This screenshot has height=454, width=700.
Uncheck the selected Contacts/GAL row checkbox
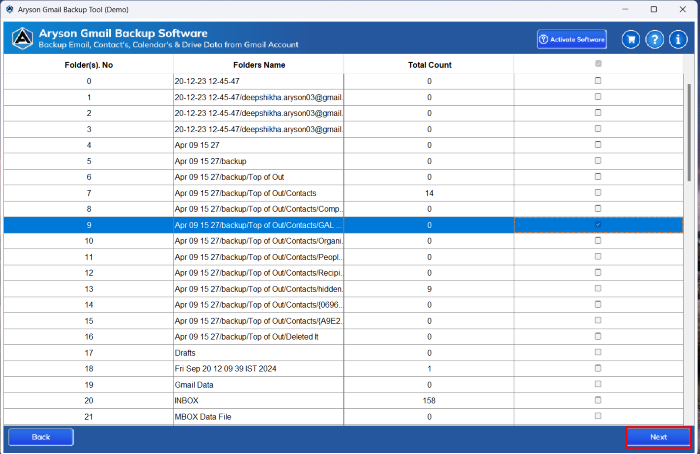[x=598, y=225]
